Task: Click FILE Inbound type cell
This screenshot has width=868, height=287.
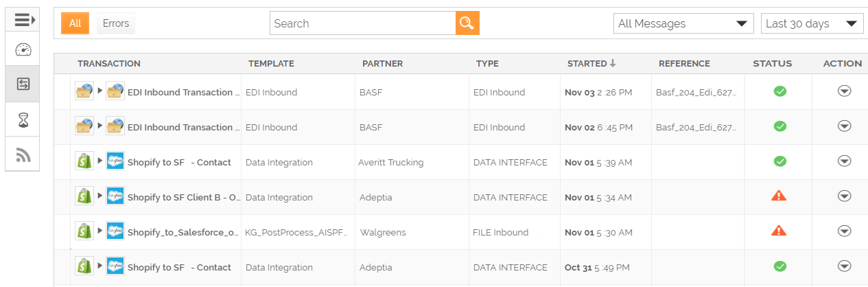Action: pyautogui.click(x=501, y=232)
